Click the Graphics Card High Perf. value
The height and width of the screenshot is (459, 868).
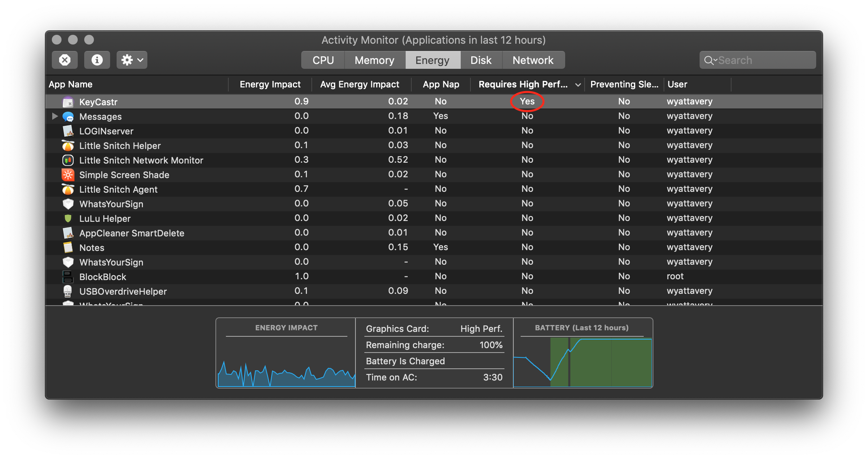481,329
